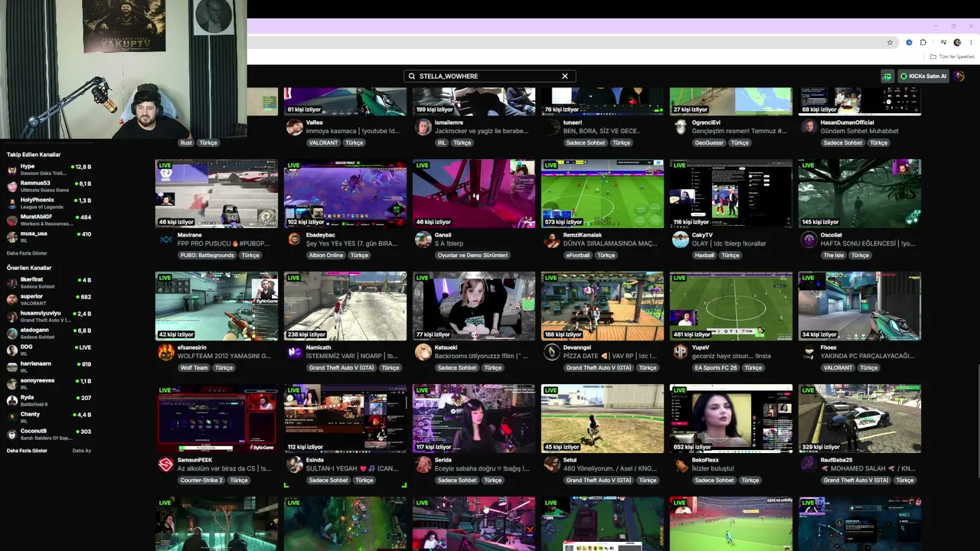Click the 'KICKs Satın Al' button
980x551 pixels.
pos(923,77)
